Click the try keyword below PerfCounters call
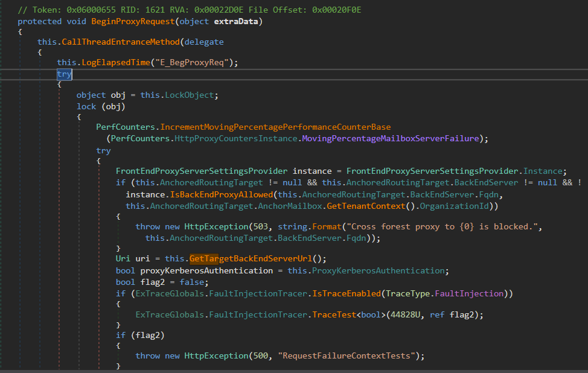 [103, 151]
